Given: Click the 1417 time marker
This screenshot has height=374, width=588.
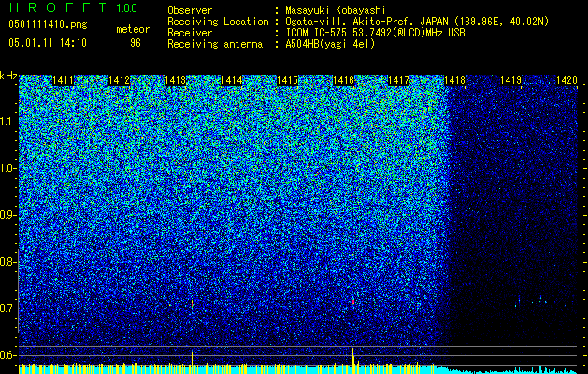Looking at the screenshot, I should click(398, 80).
